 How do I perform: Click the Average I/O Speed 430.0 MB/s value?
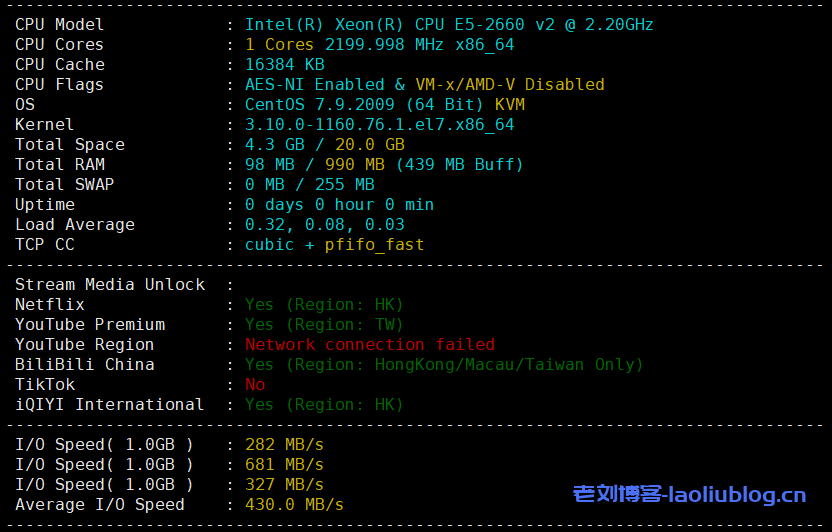click(294, 504)
